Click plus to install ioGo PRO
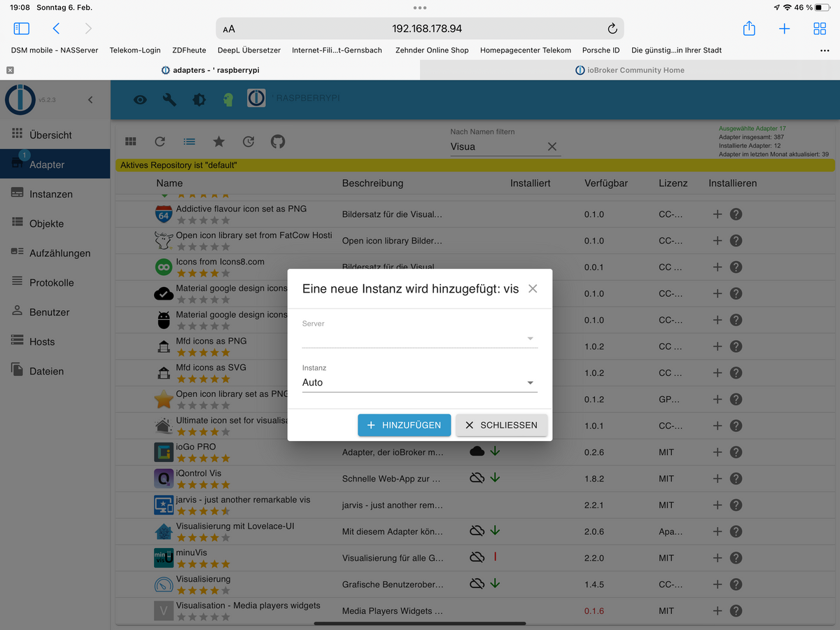This screenshot has width=840, height=630. pyautogui.click(x=717, y=452)
